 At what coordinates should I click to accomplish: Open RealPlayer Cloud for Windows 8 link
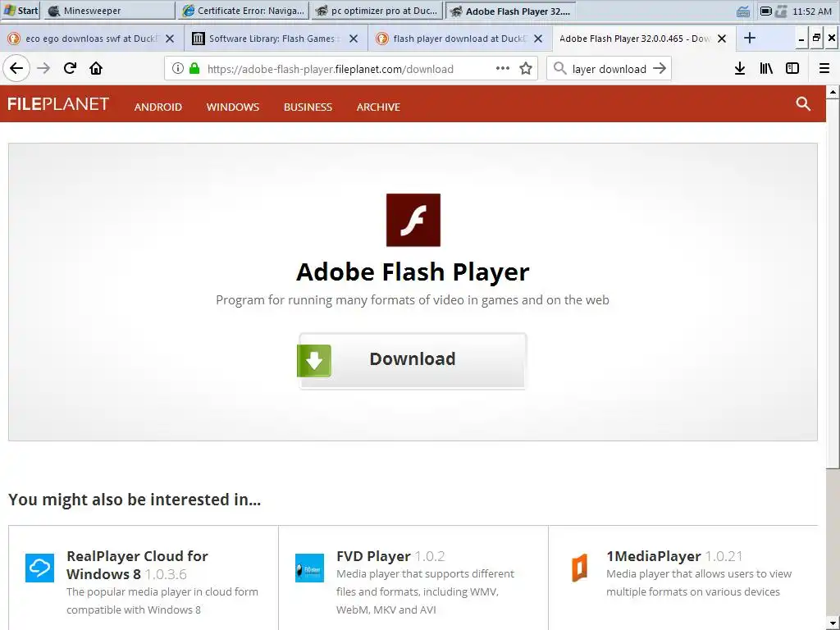(x=137, y=565)
